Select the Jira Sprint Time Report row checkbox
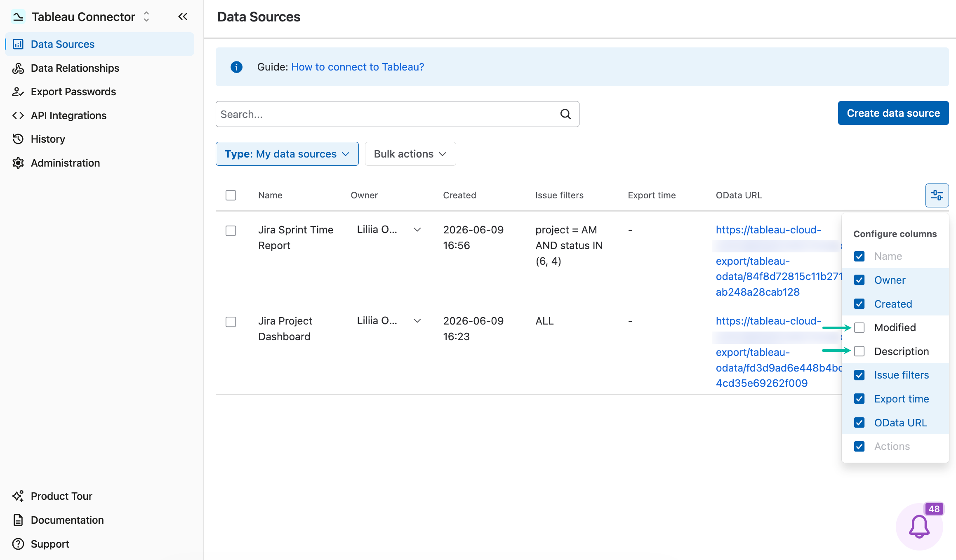 231,231
